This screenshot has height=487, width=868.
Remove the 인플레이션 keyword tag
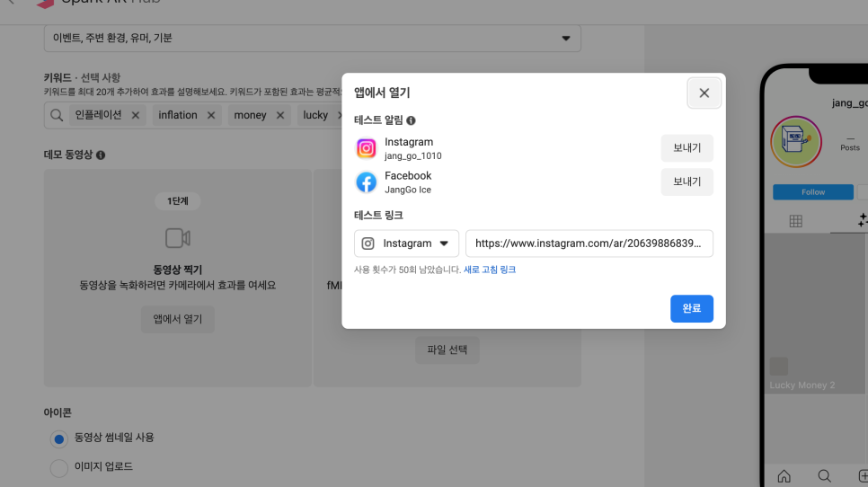[136, 115]
